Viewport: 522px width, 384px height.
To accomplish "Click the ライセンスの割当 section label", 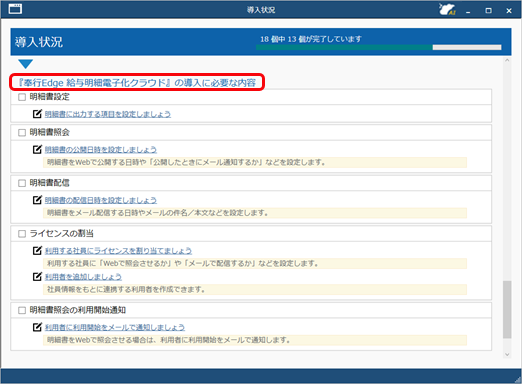I will tap(62, 234).
